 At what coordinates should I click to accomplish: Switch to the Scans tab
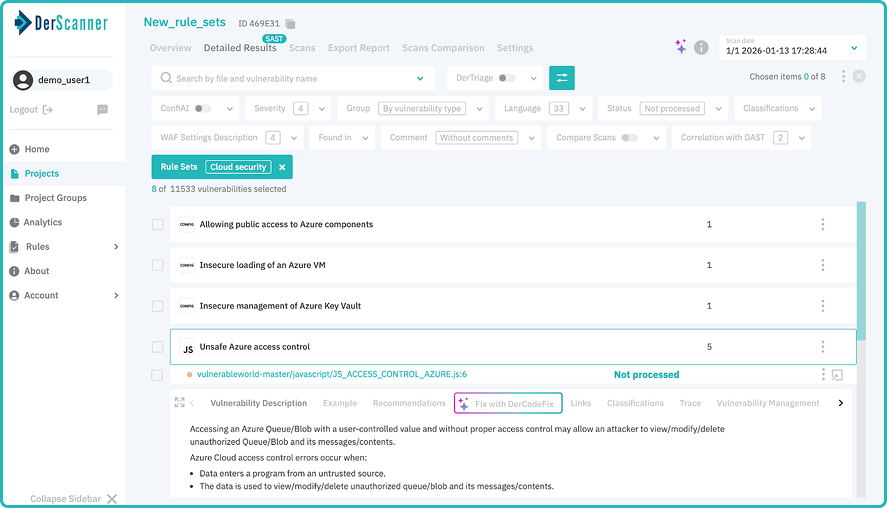pos(302,48)
